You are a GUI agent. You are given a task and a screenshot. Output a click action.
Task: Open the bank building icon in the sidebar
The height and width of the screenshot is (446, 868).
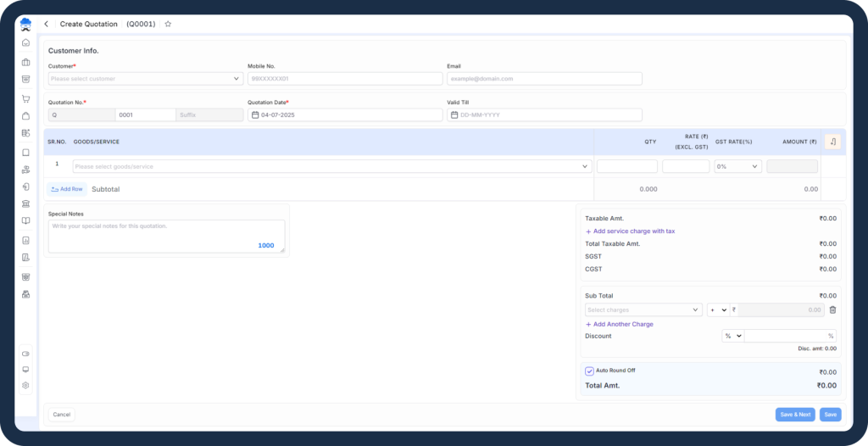point(25,203)
